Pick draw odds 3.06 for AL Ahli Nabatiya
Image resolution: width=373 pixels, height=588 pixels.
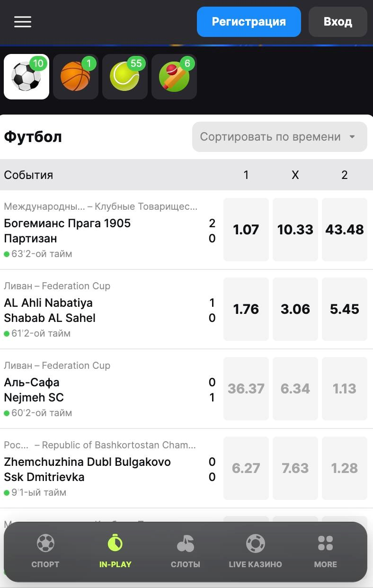[x=295, y=309]
